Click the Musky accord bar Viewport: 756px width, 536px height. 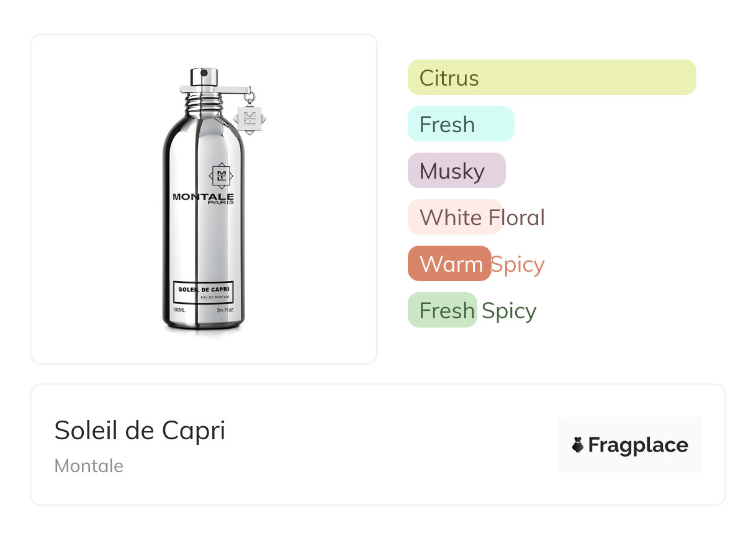tap(456, 171)
